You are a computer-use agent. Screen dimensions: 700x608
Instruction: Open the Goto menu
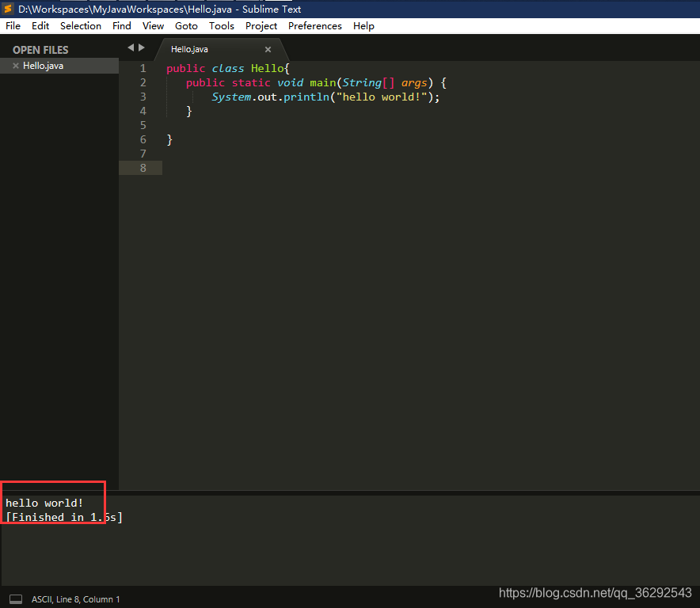click(x=186, y=25)
